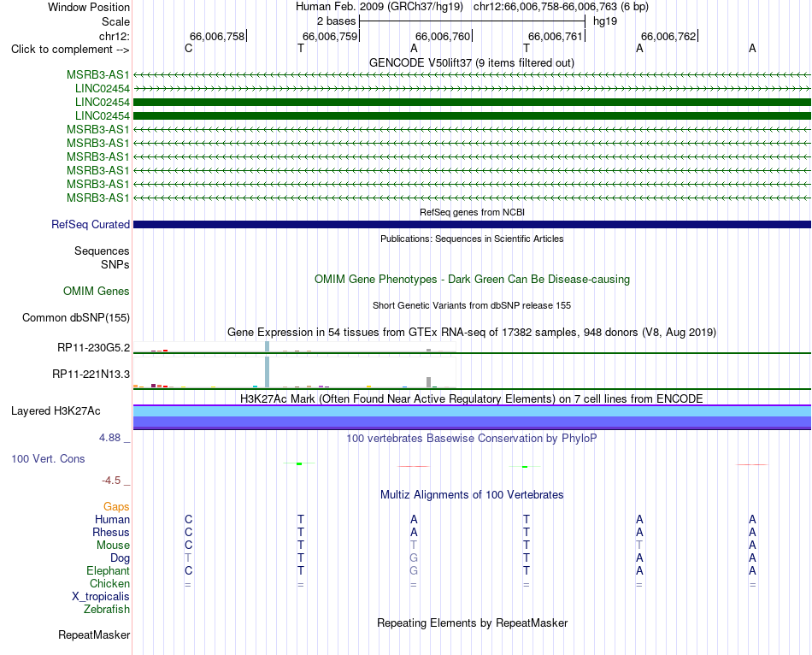812x655 pixels.
Task: Select the Scale label on the left
Action: [x=115, y=21]
